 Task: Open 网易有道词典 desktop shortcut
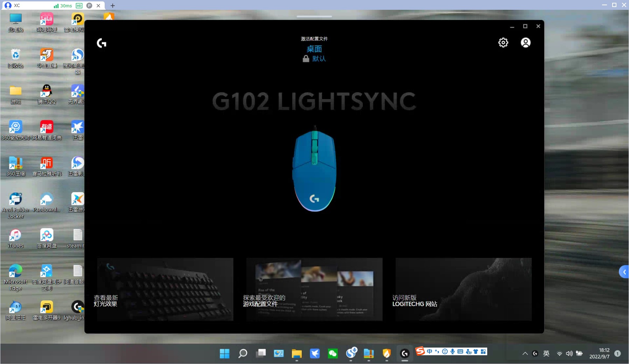(47, 130)
